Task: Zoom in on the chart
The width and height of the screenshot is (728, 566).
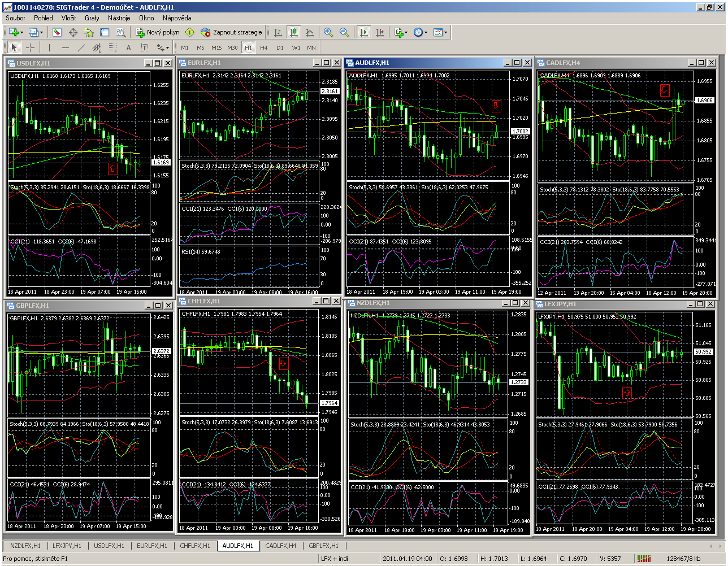Action: (x=328, y=32)
